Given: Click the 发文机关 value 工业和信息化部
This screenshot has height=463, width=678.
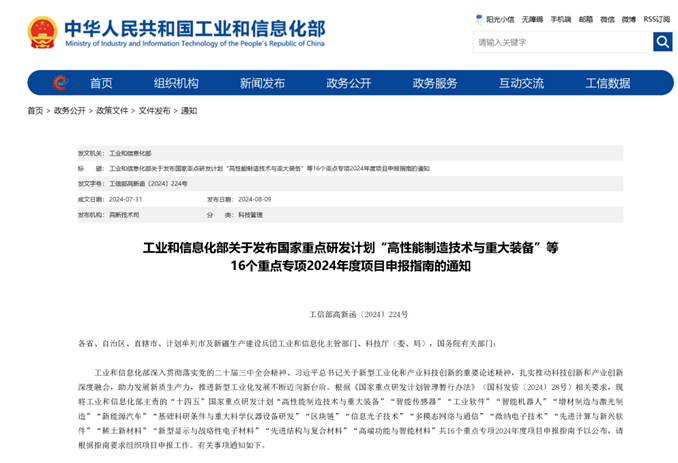Looking at the screenshot, I should (130, 153).
